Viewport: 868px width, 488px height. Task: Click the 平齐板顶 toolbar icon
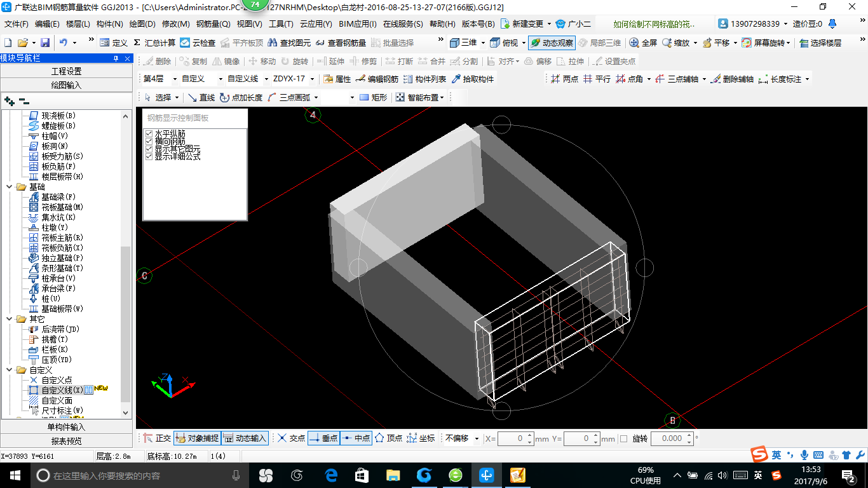pos(241,43)
